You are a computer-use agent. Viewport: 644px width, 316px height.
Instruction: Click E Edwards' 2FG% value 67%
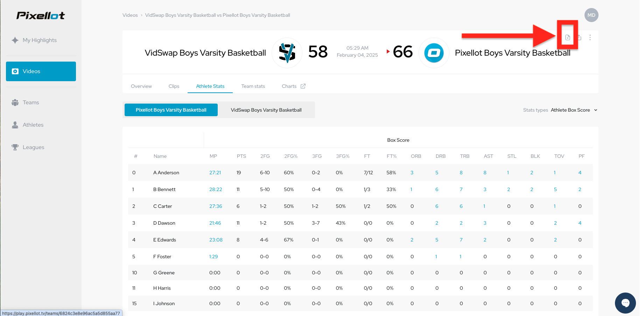coord(289,240)
